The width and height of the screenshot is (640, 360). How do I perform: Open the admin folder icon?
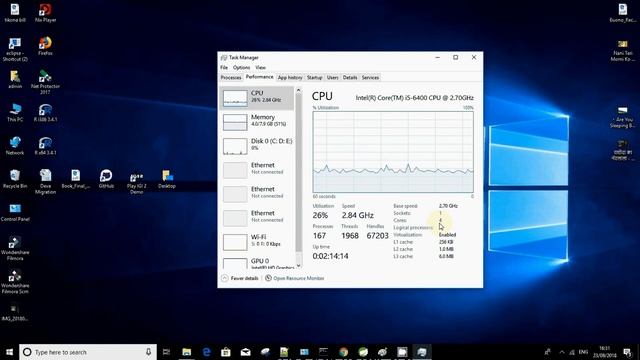(x=15, y=79)
